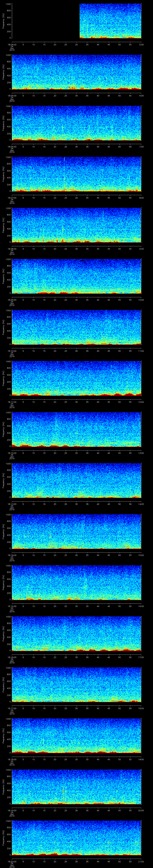Select the spectrogram panel starting at 18:06:00
Screen dimensions: 153x868
pos(77,123)
